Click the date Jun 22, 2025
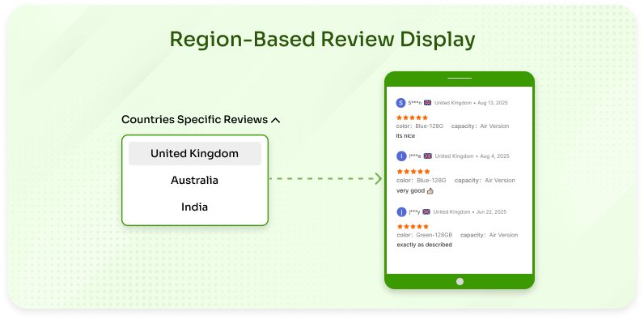The image size is (644, 320). click(x=492, y=212)
